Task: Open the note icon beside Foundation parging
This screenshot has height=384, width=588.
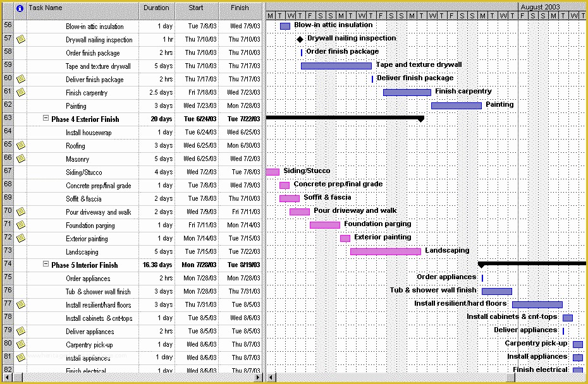Action: 21,225
